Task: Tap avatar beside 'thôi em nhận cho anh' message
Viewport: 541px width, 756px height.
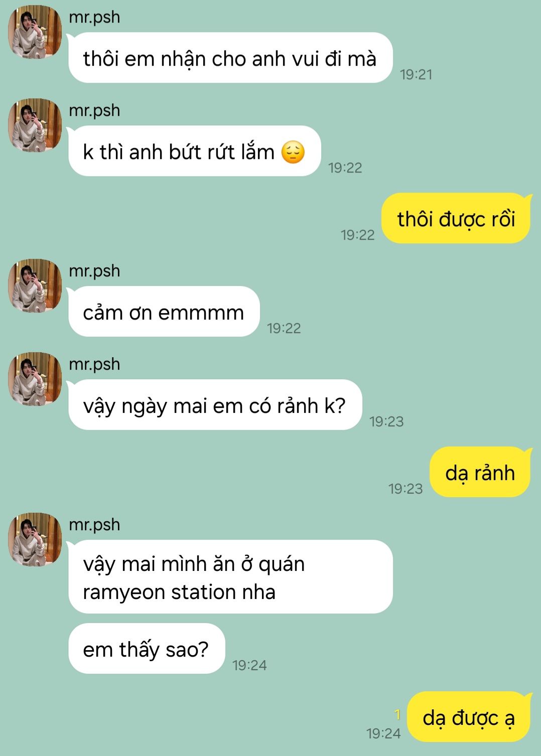Action: [x=35, y=32]
